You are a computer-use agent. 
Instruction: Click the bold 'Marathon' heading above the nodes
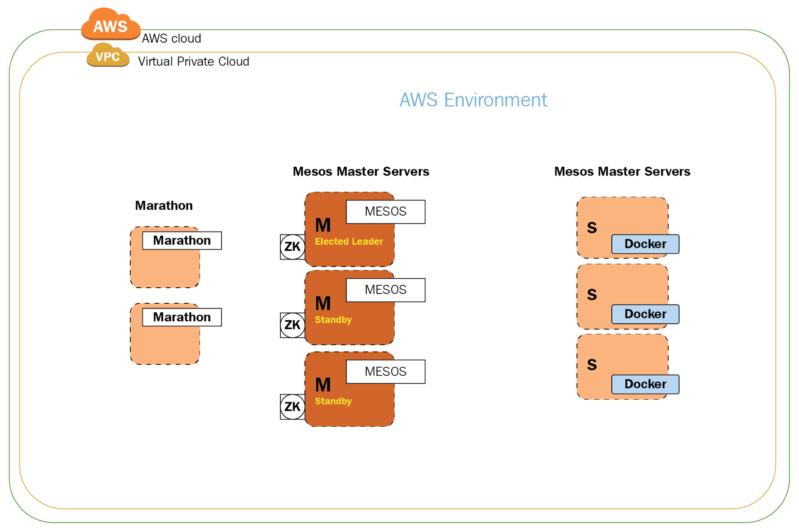coord(164,205)
